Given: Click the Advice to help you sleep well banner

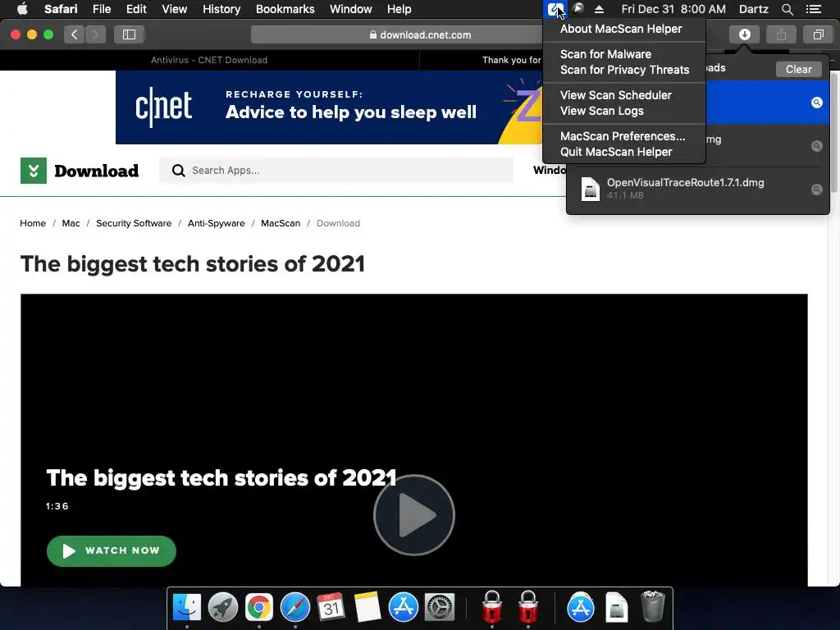Looking at the screenshot, I should click(330, 107).
